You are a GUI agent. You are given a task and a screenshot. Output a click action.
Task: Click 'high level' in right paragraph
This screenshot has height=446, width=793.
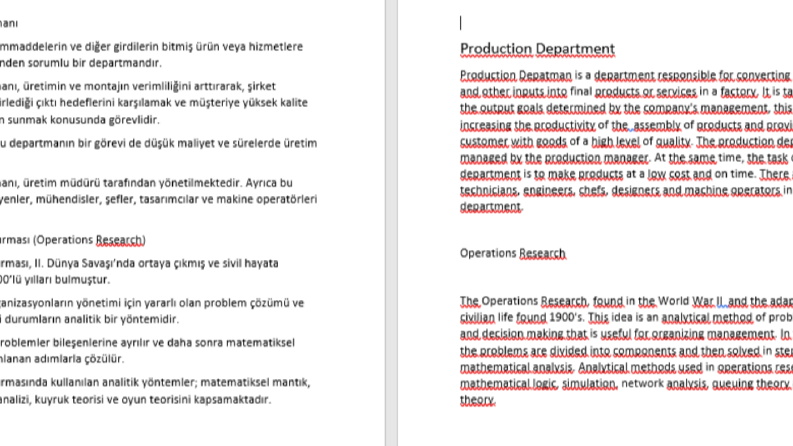(615, 141)
